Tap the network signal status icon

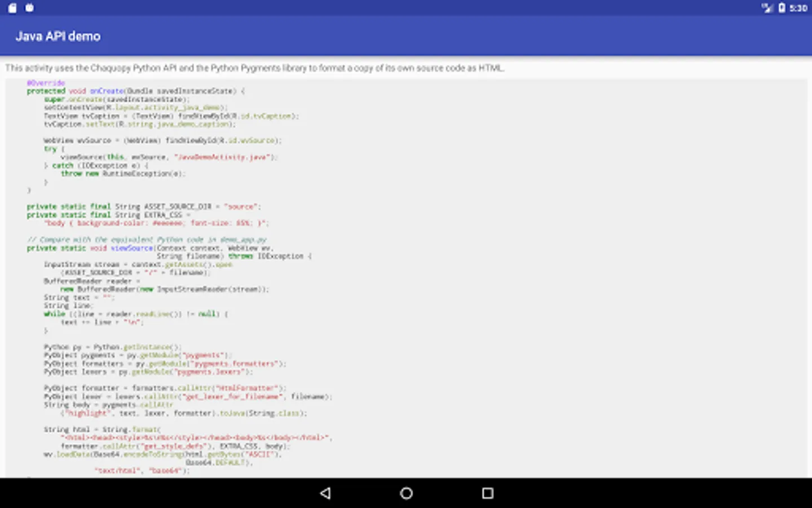tap(767, 8)
